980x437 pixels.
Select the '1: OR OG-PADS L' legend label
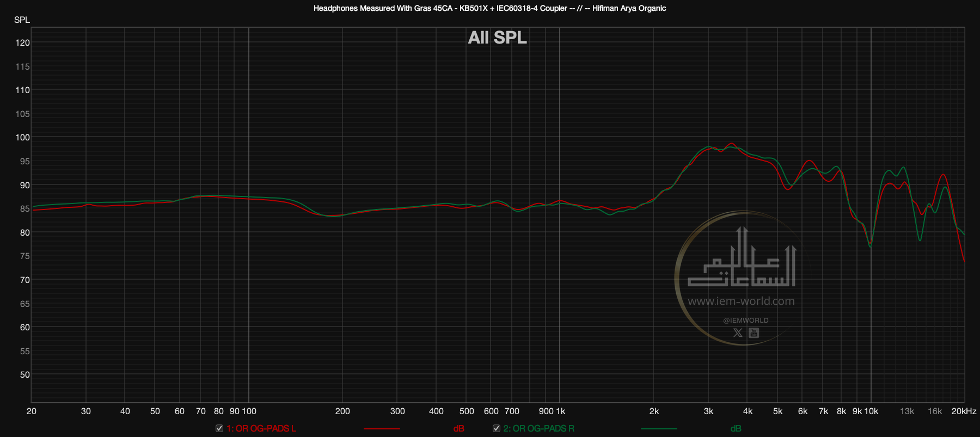261,428
